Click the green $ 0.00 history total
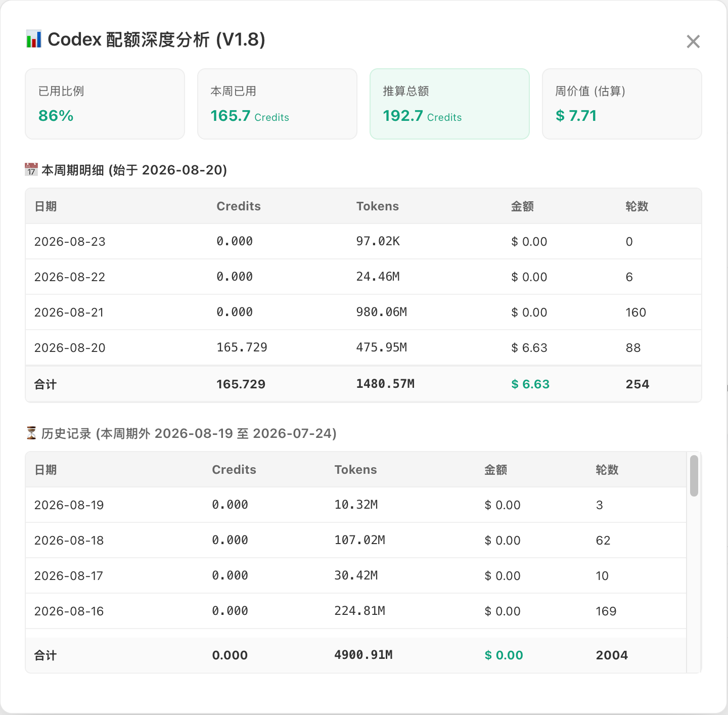 [x=504, y=655]
